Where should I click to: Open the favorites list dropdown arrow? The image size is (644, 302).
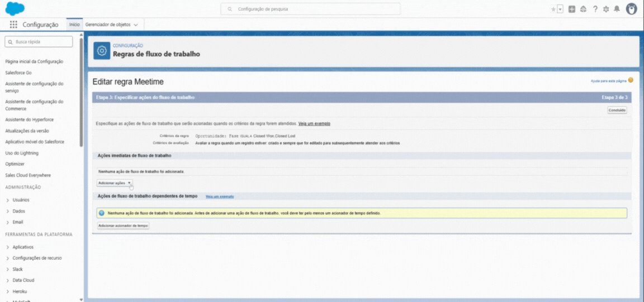point(560,9)
